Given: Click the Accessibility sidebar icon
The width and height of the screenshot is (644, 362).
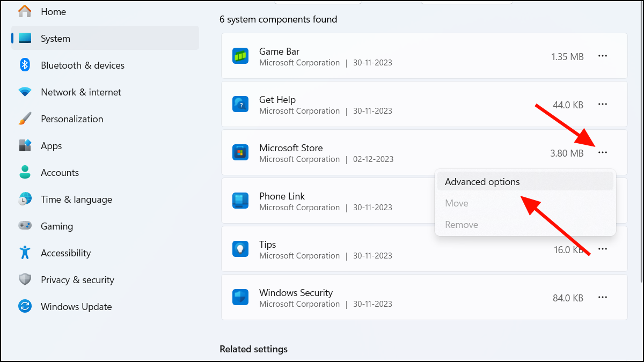Looking at the screenshot, I should click(x=25, y=253).
